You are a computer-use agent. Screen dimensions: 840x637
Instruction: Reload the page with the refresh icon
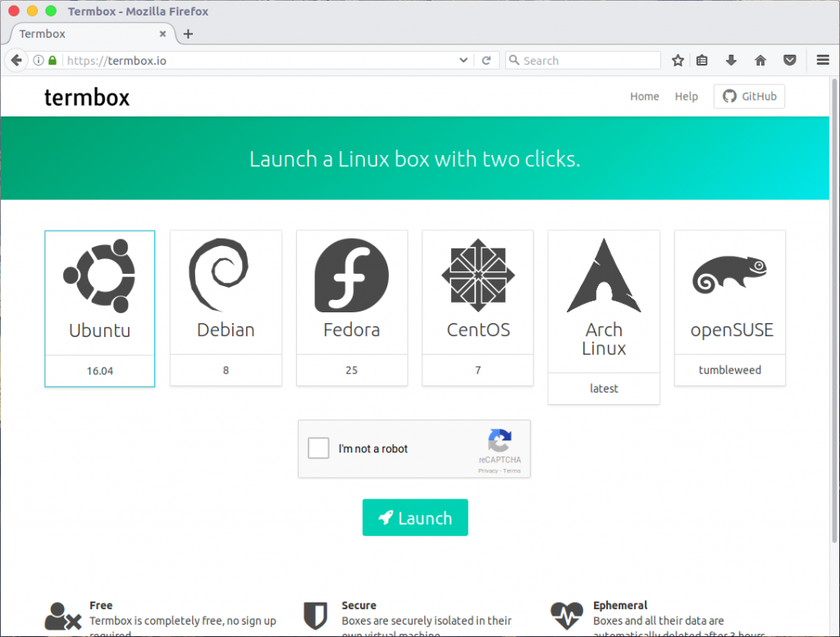486,60
